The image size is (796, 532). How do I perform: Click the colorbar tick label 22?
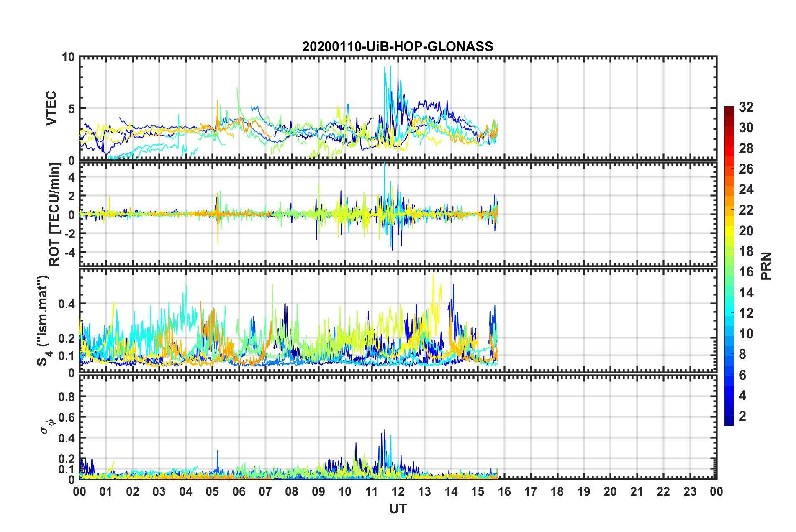point(746,210)
